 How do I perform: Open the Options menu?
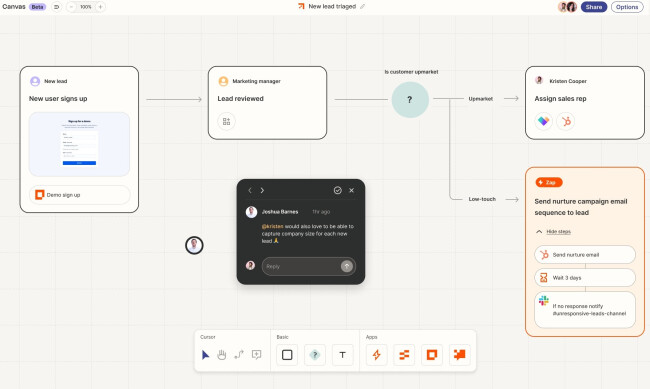coord(627,7)
